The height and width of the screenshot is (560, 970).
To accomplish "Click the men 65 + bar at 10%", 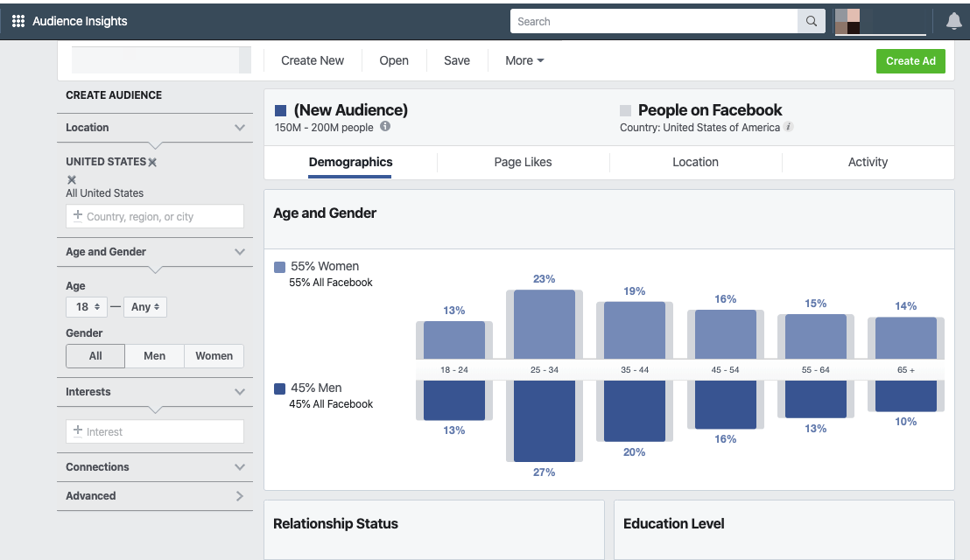I will click(906, 396).
